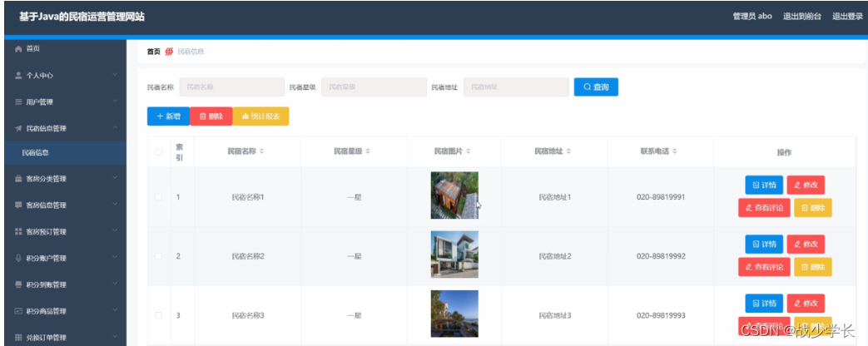Viewport: 868px width, 346px height.
Task: Click the icon beside 积分商品管理
Action: [18, 310]
